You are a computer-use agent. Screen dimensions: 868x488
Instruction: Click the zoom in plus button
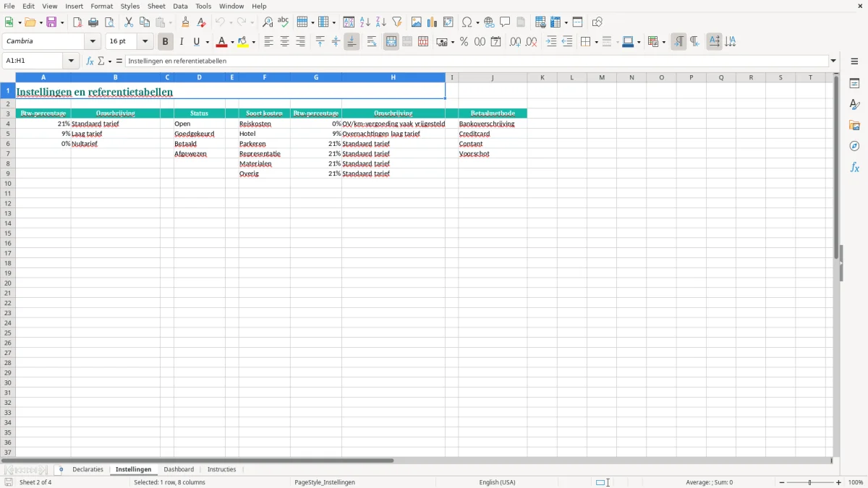pos(839,482)
